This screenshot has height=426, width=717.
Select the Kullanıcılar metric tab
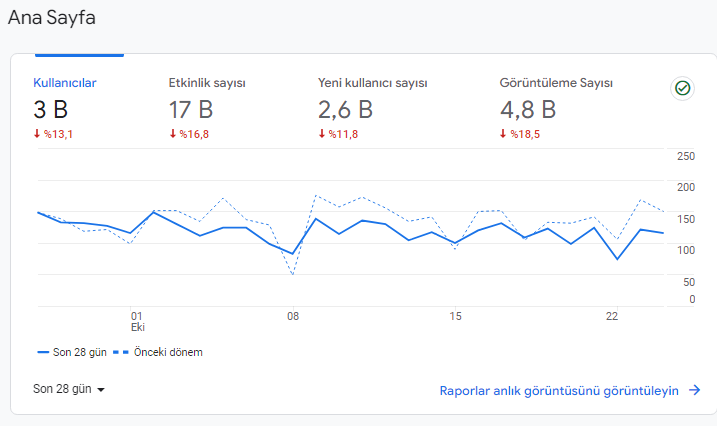[x=65, y=83]
